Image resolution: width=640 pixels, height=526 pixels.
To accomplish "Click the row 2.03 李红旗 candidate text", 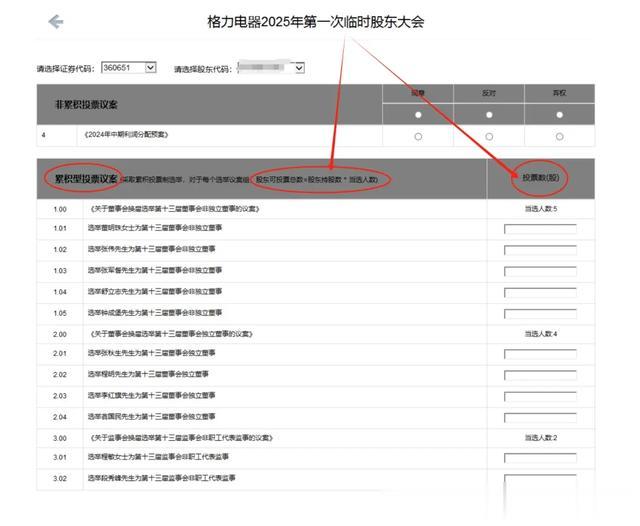I will click(151, 395).
